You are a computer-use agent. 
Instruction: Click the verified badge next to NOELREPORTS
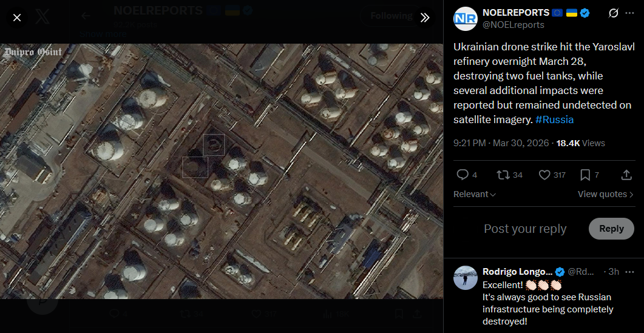585,13
